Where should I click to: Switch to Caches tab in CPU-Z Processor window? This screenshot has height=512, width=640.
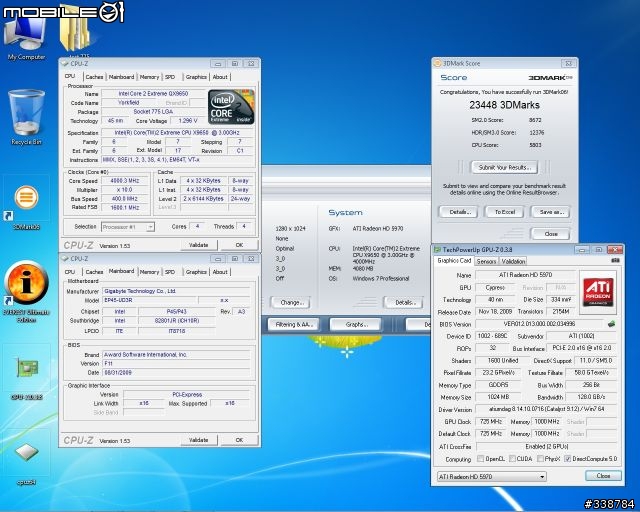[x=94, y=77]
